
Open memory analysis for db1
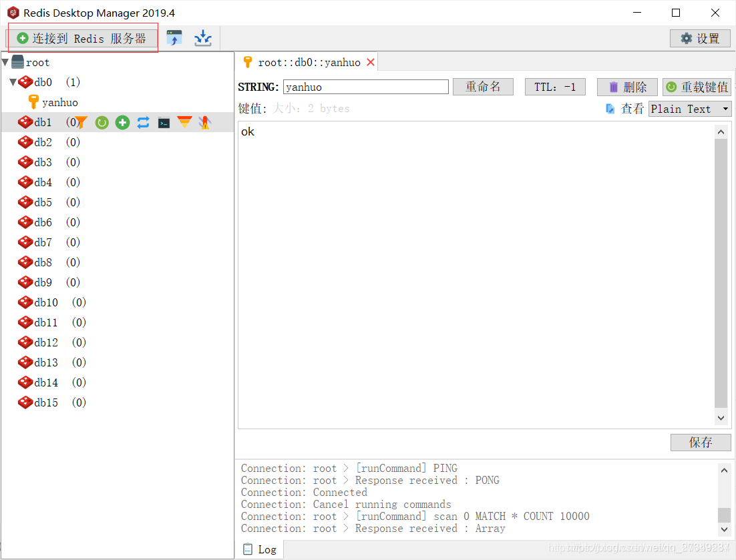point(184,122)
